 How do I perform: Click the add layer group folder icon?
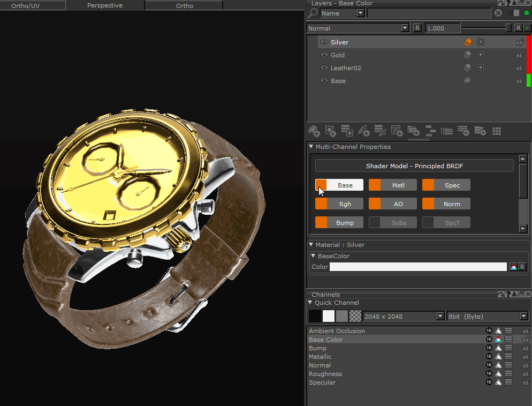(x=413, y=131)
